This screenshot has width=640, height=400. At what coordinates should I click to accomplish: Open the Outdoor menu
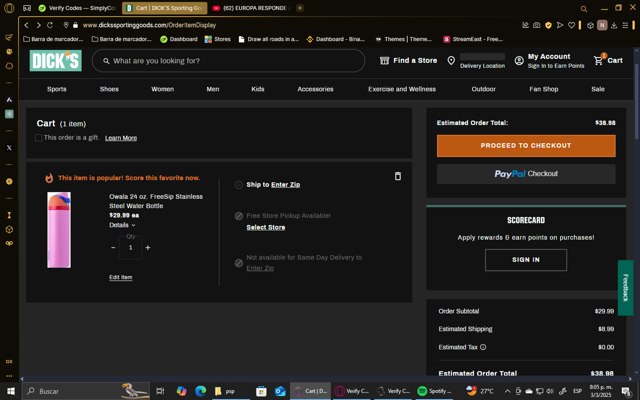point(484,89)
